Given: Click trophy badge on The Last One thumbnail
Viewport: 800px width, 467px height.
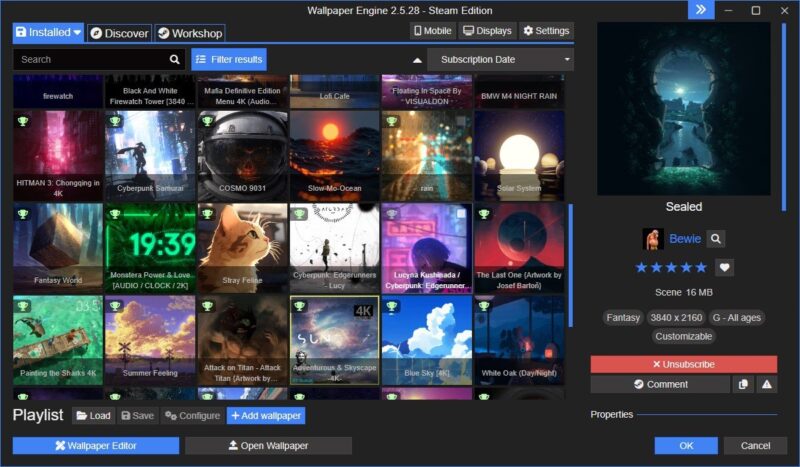Looking at the screenshot, I should [484, 214].
